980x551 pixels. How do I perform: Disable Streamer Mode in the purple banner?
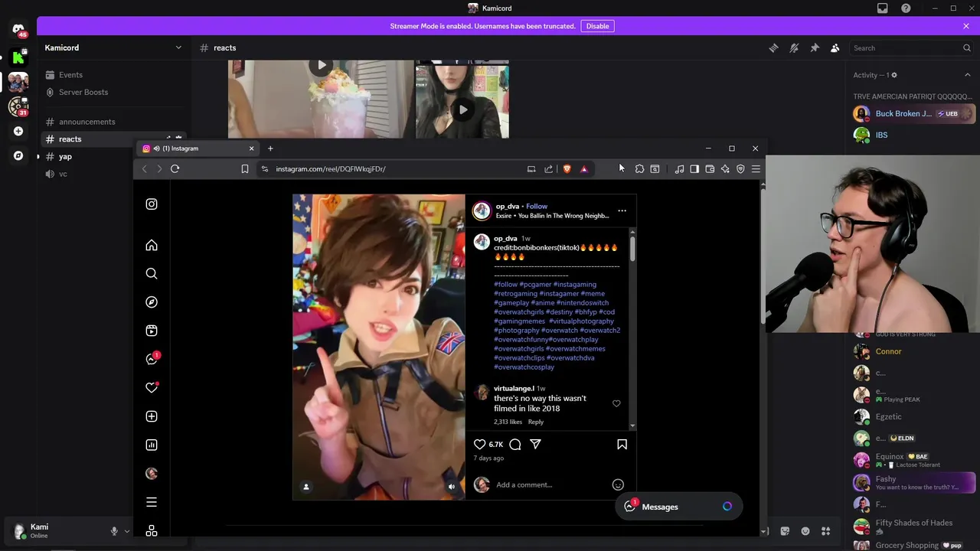(x=597, y=26)
